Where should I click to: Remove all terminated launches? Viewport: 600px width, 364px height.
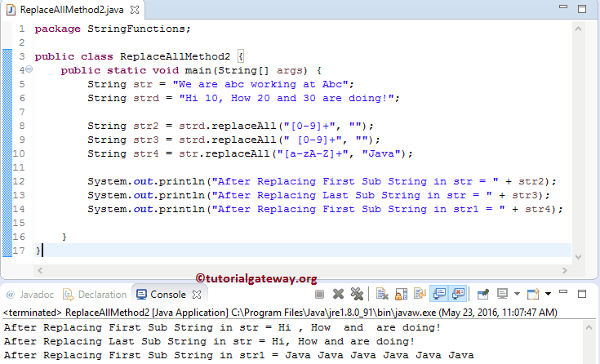coord(357,294)
